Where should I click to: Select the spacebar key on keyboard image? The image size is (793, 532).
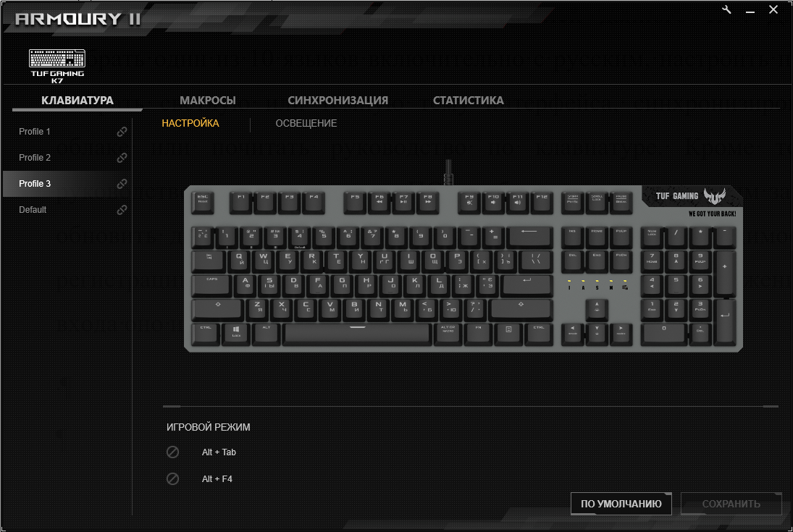point(357,334)
